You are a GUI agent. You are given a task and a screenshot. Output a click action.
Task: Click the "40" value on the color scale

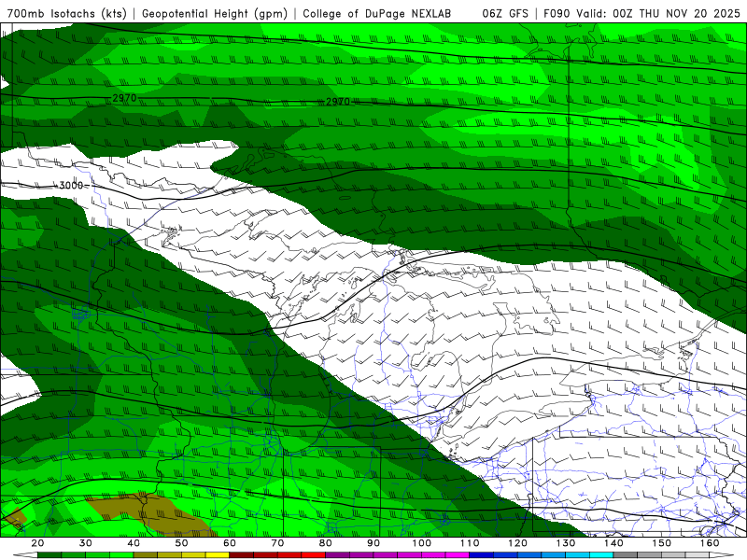(x=134, y=543)
